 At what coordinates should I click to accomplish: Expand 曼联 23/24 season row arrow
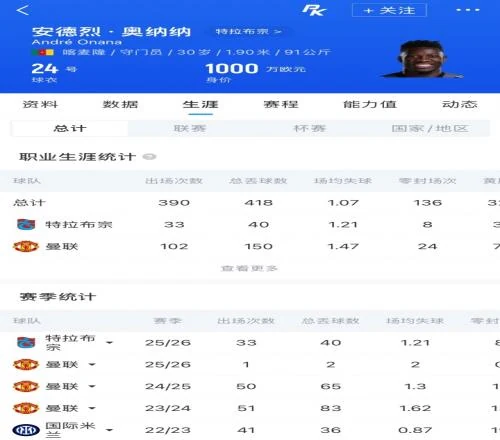coord(92,408)
